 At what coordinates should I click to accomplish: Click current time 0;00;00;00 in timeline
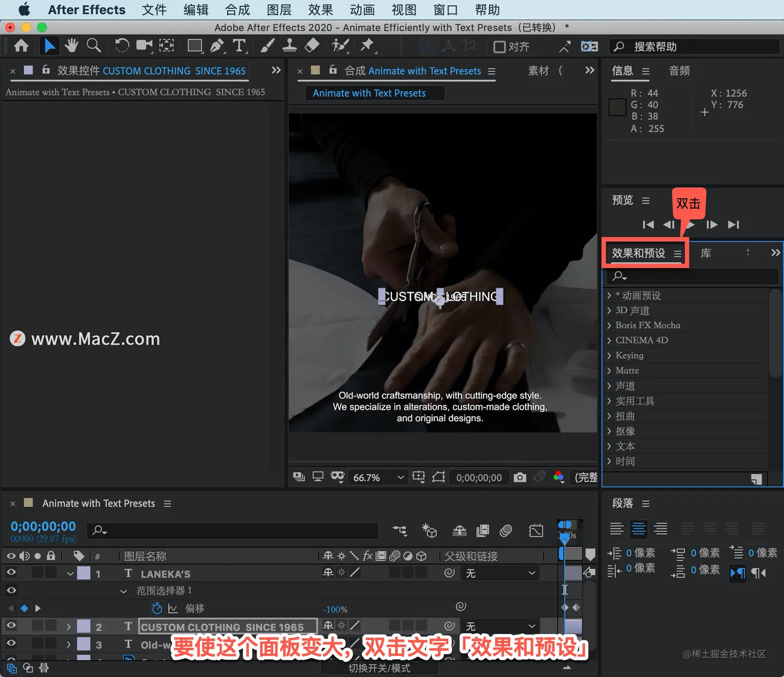(43, 527)
